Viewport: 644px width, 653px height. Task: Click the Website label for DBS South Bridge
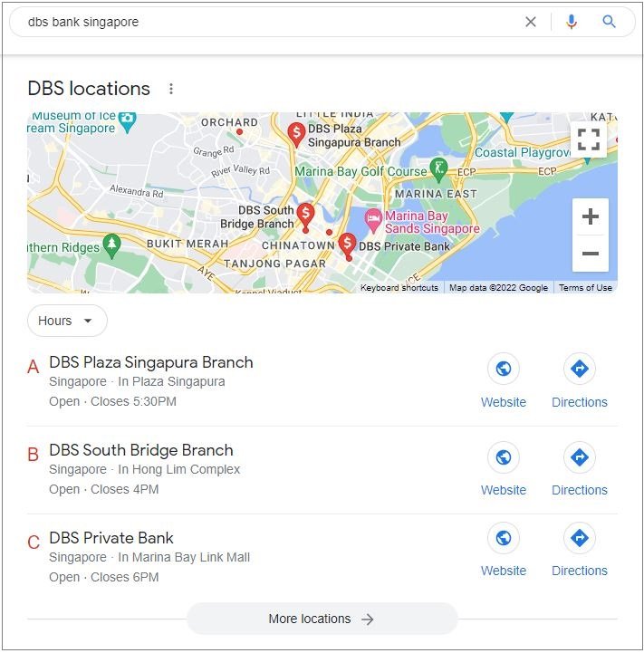pos(504,490)
